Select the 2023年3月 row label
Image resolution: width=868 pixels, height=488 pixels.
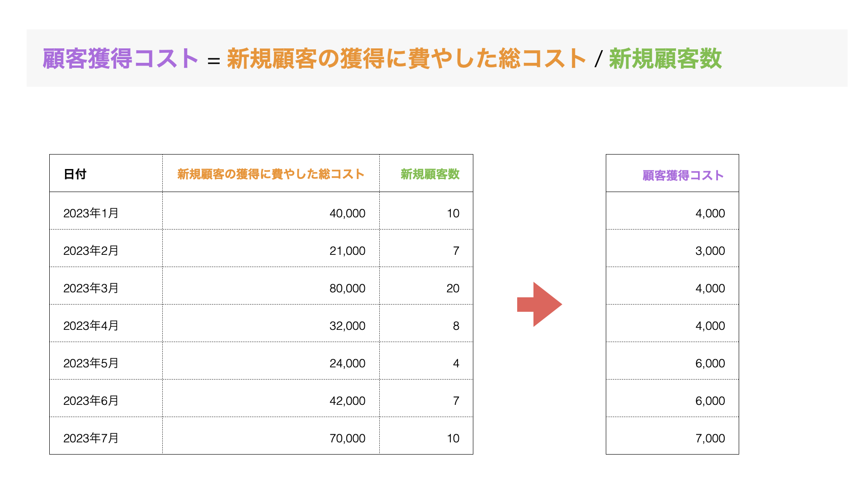(x=91, y=288)
